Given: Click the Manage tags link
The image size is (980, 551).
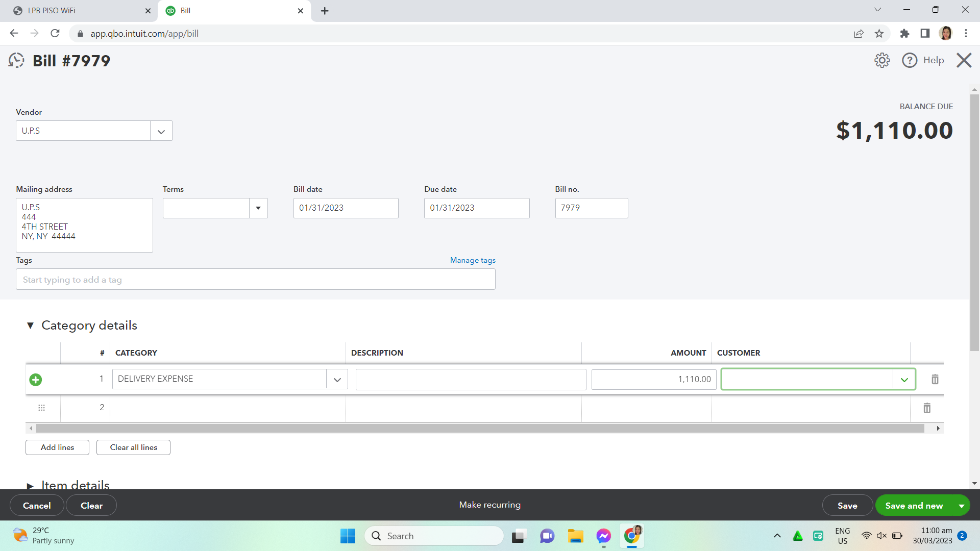Looking at the screenshot, I should click(473, 260).
